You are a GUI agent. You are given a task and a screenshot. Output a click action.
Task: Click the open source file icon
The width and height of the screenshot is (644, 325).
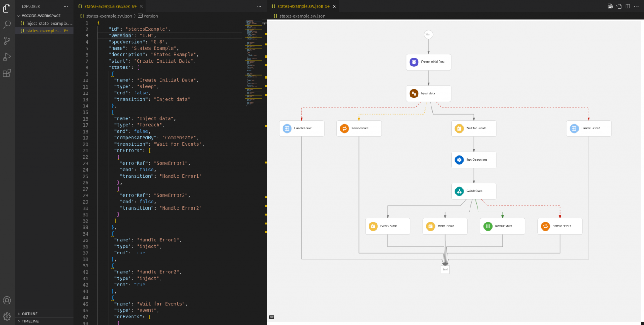pyautogui.click(x=619, y=6)
